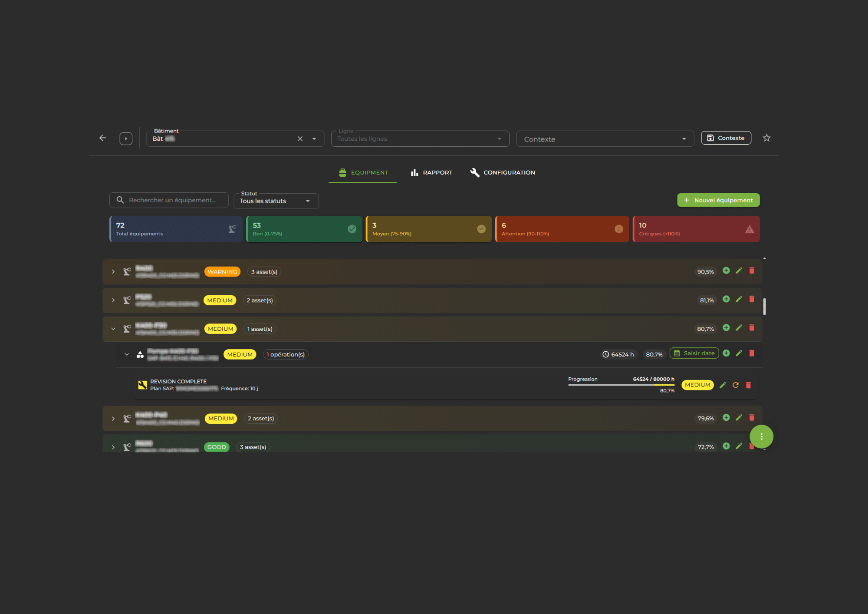
Task: Filter by Critiques (+110%) card
Action: [696, 229]
